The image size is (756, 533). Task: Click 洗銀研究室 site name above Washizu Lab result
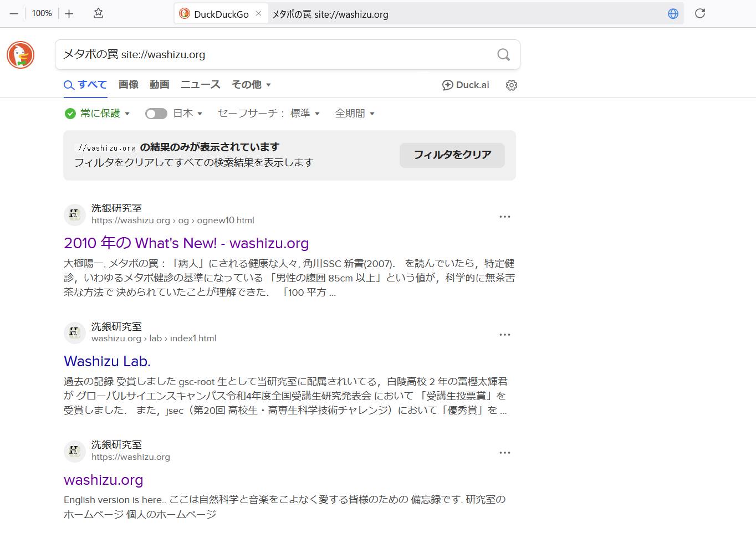(116, 327)
